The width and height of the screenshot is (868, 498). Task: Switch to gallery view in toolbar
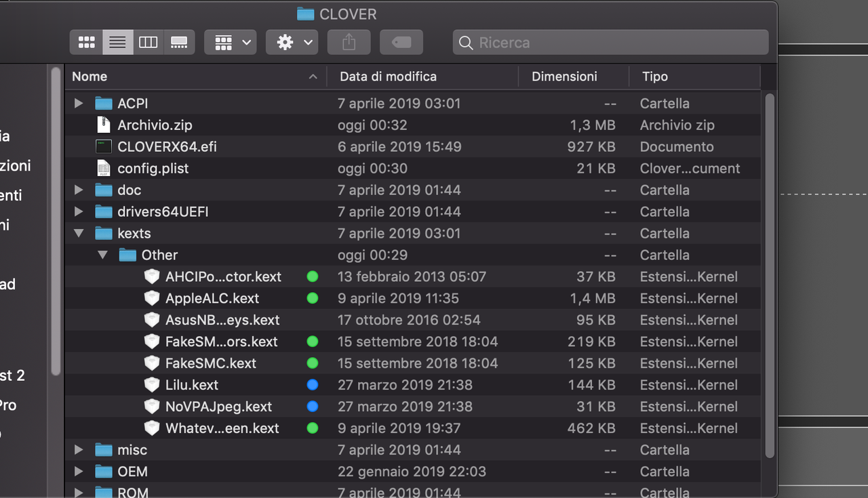click(x=179, y=43)
